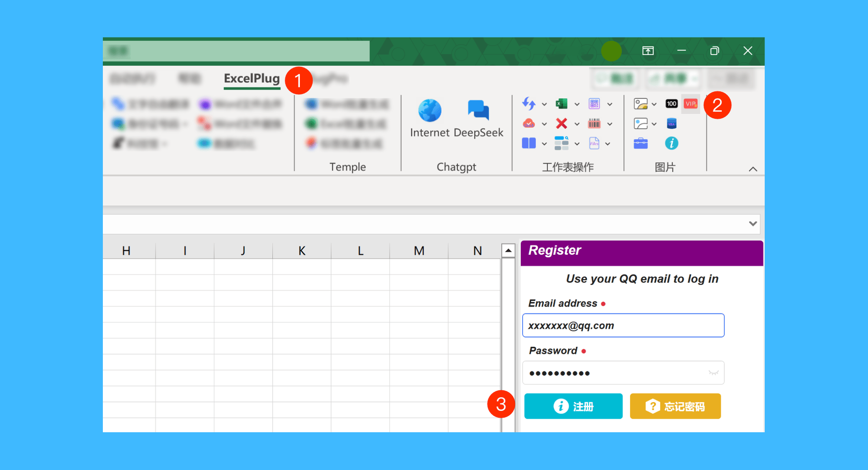Screen dimensions: 868x470
Task: Switch to the ExcelPlug ribbon tab
Action: [252, 79]
